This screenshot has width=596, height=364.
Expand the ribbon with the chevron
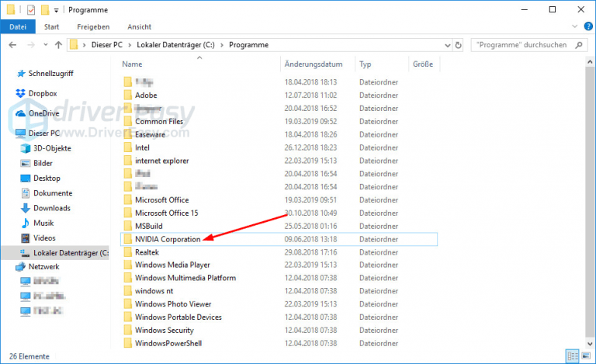[574, 26]
